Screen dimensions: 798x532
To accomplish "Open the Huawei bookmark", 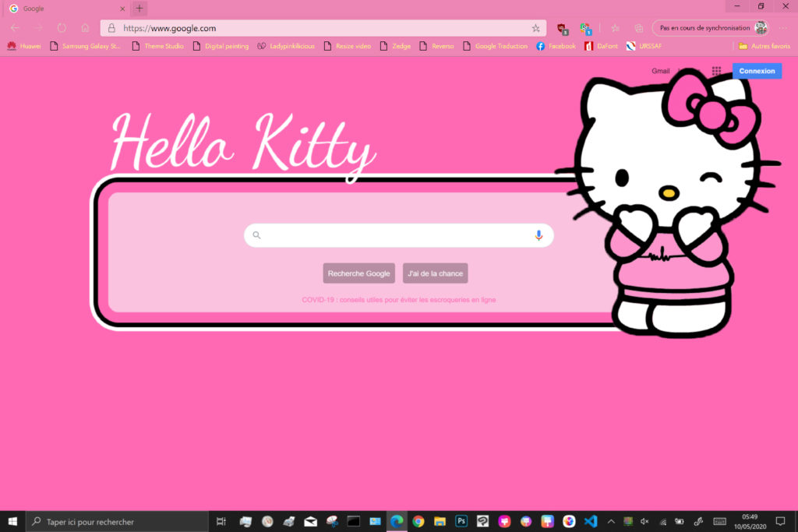I will (24, 46).
